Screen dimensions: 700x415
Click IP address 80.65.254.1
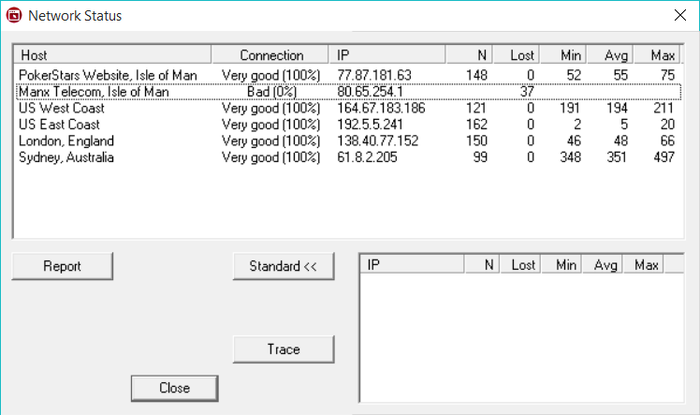pos(370,91)
